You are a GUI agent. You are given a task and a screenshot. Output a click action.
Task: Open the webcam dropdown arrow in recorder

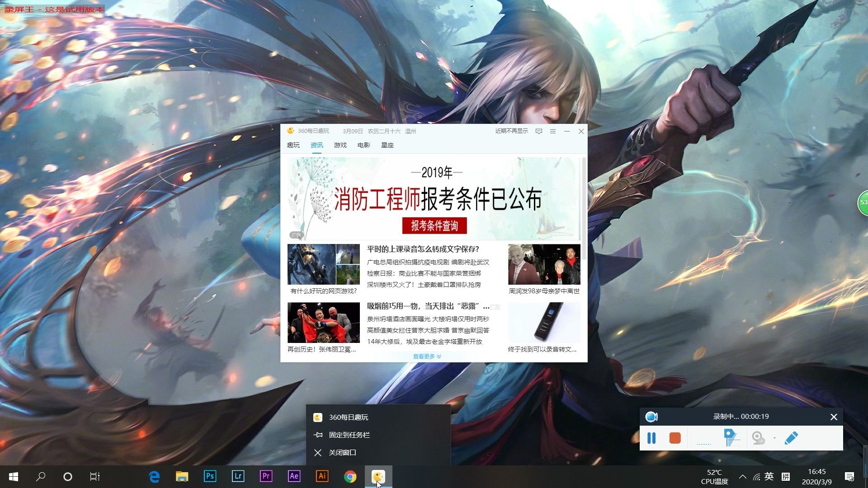[774, 438]
